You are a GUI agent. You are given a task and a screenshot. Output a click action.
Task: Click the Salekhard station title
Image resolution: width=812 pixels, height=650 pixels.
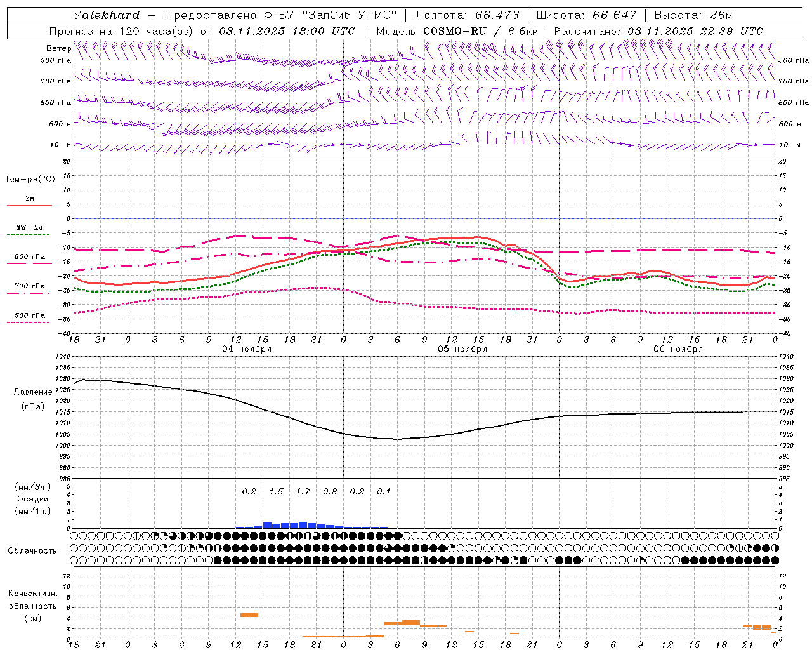[107, 15]
